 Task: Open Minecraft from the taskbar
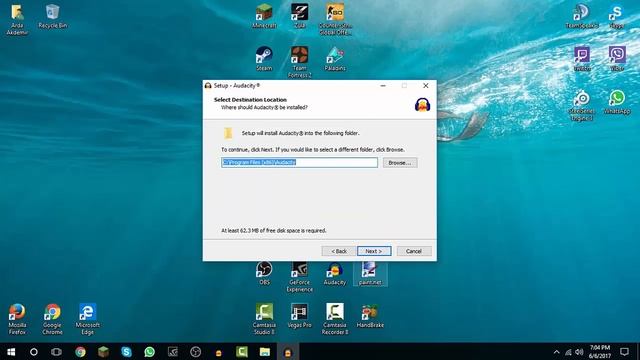click(x=103, y=351)
